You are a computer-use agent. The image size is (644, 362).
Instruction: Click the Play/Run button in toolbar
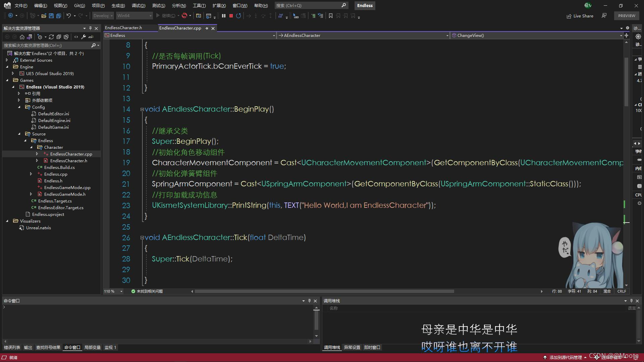[x=158, y=16]
